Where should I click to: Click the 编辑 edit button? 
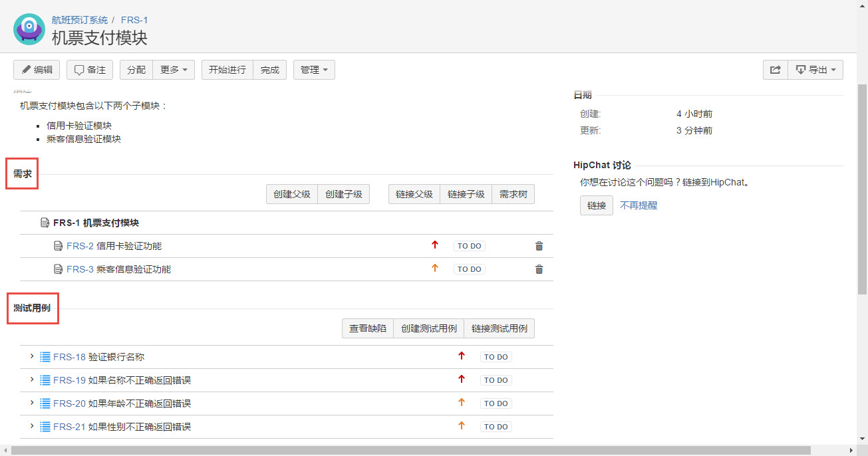coord(37,70)
